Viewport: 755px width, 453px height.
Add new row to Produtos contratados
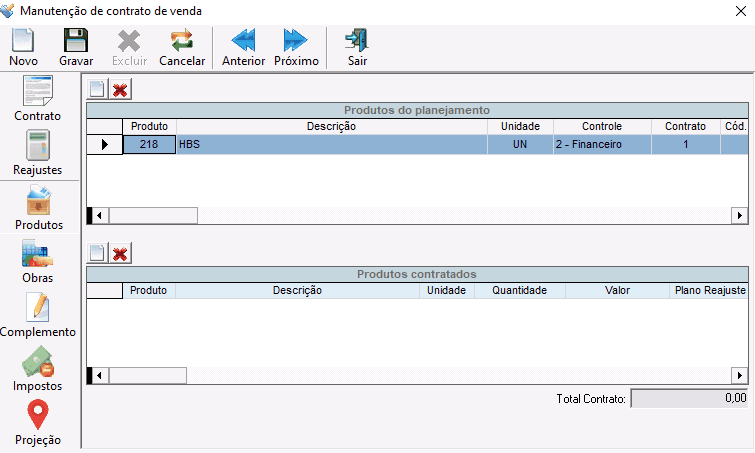97,253
